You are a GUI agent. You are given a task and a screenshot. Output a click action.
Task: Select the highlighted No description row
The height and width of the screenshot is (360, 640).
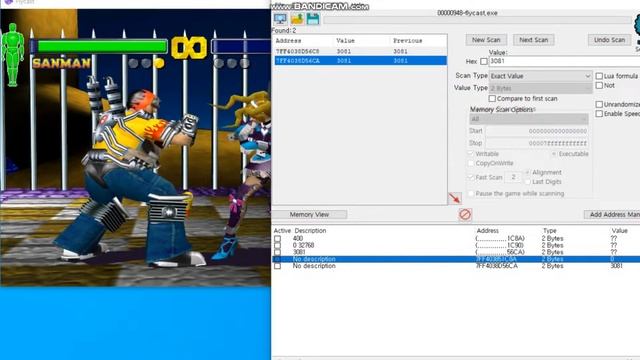(456, 259)
